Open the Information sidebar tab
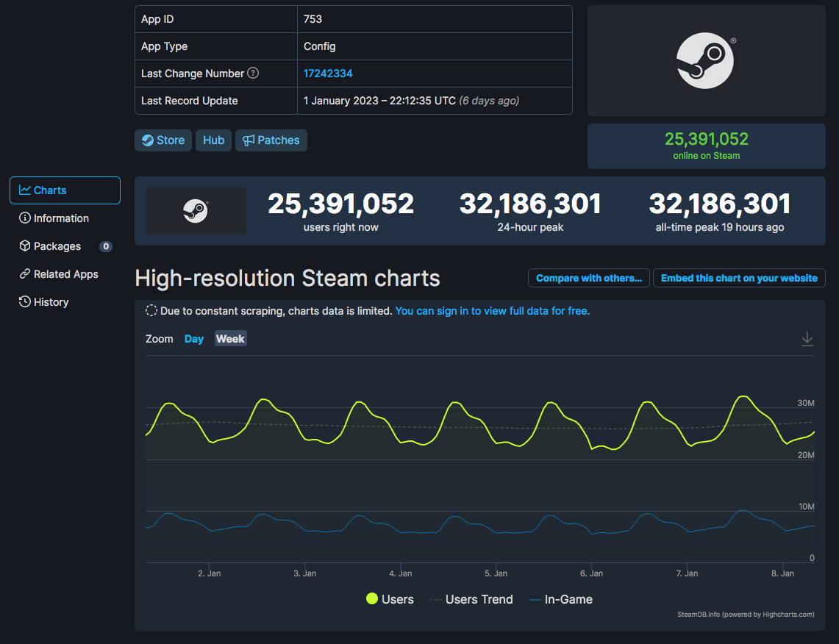Image resolution: width=839 pixels, height=644 pixels. pos(65,218)
